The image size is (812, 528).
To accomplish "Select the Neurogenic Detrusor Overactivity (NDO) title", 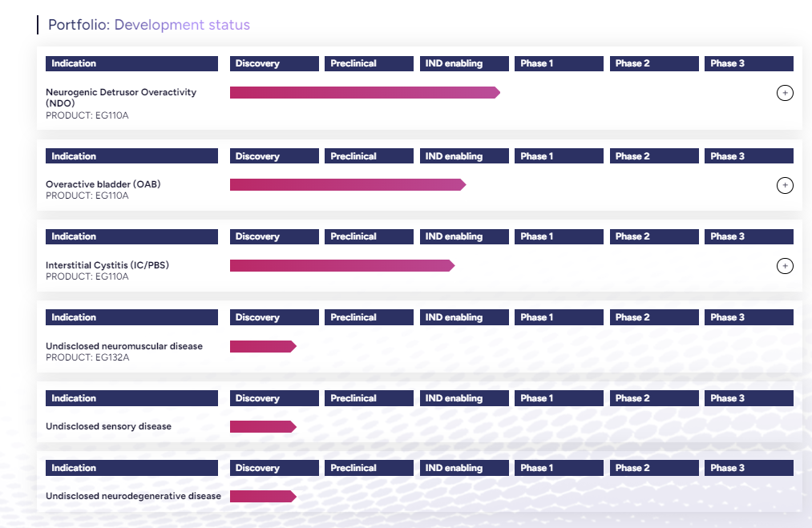I will click(120, 97).
